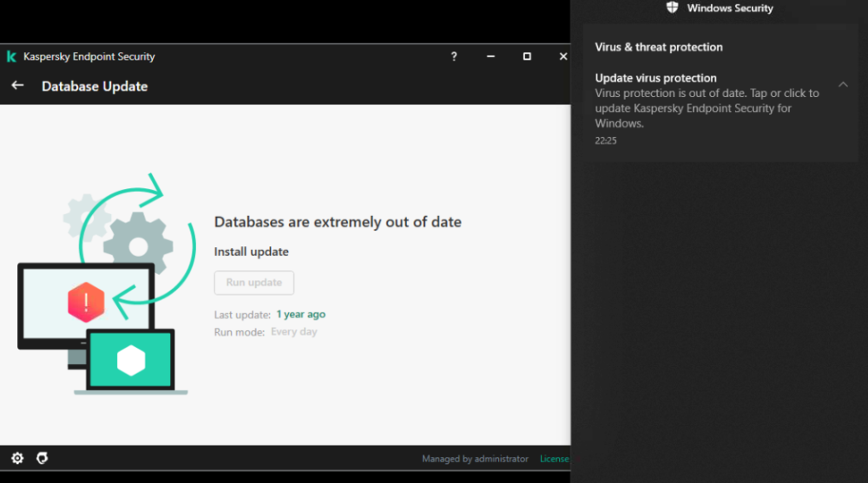The height and width of the screenshot is (483, 868).
Task: Close the Kaspersky Endpoint Security window
Action: (563, 56)
